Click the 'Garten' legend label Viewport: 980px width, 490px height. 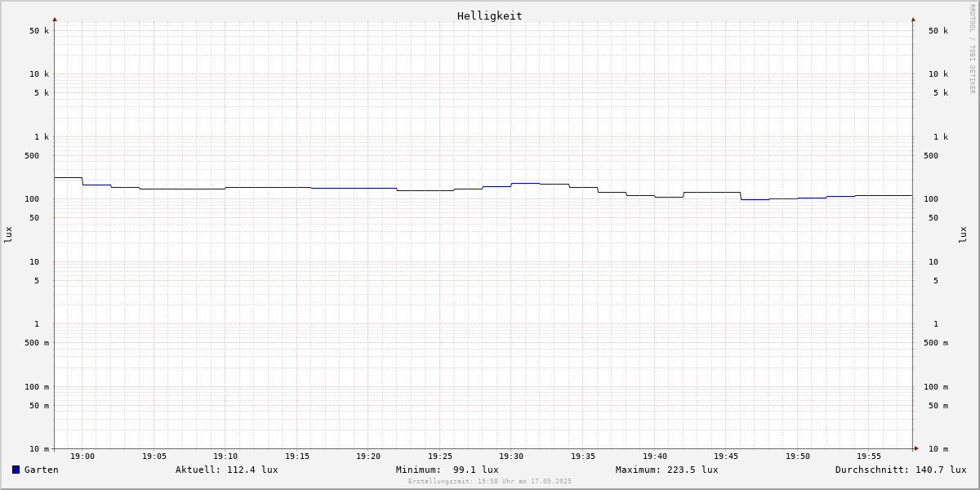tap(42, 470)
